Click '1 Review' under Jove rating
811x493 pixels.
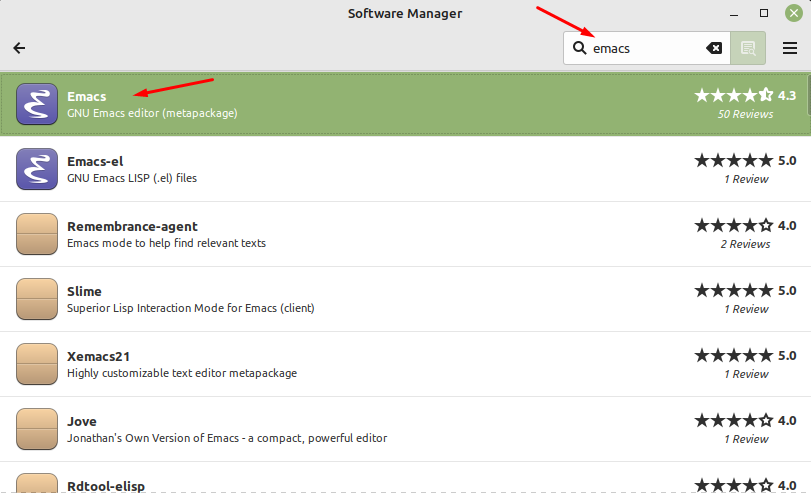[746, 439]
